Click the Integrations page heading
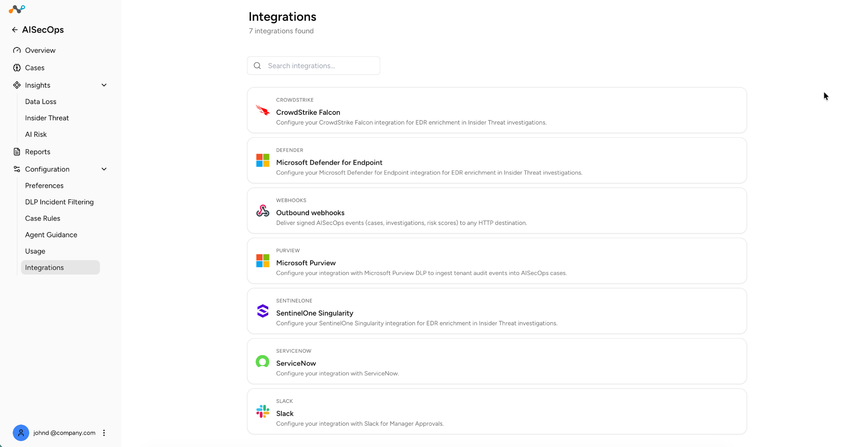 (283, 17)
